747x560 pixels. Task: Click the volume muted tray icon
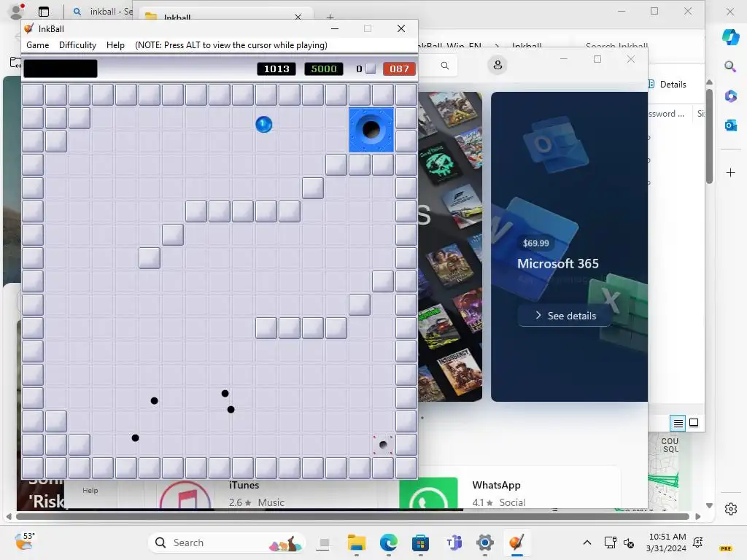(629, 542)
